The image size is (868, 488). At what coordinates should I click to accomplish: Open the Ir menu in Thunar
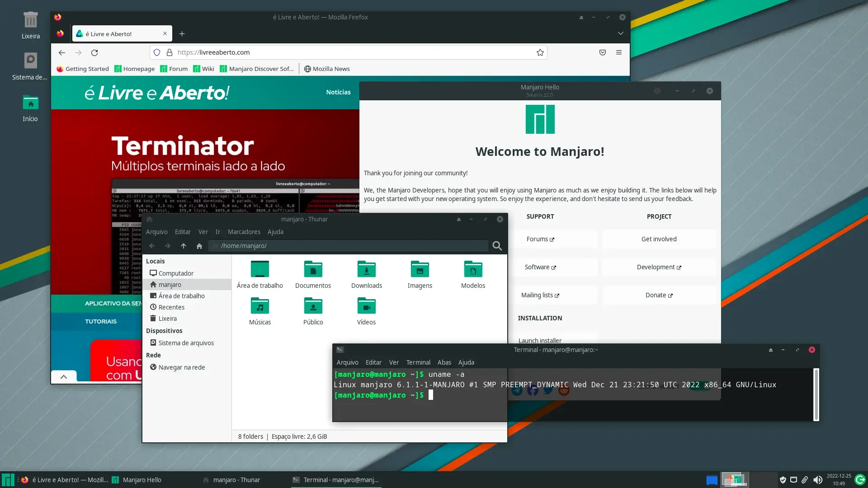pyautogui.click(x=218, y=232)
